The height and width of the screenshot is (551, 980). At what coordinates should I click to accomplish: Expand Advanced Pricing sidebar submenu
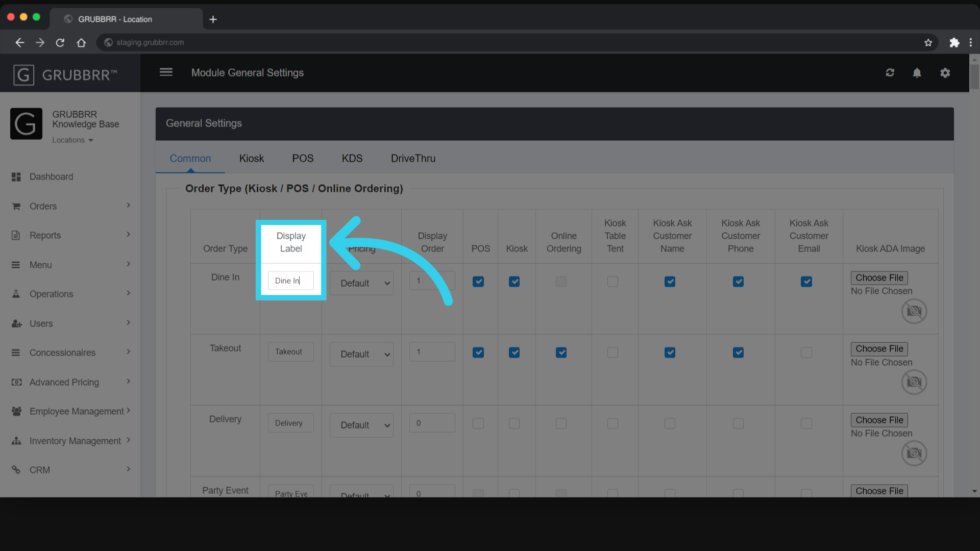[x=128, y=382]
